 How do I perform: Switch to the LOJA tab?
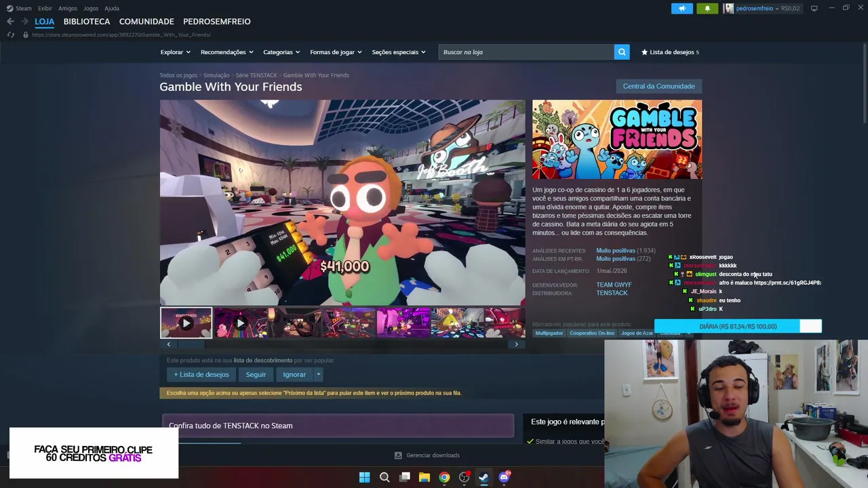[45, 22]
